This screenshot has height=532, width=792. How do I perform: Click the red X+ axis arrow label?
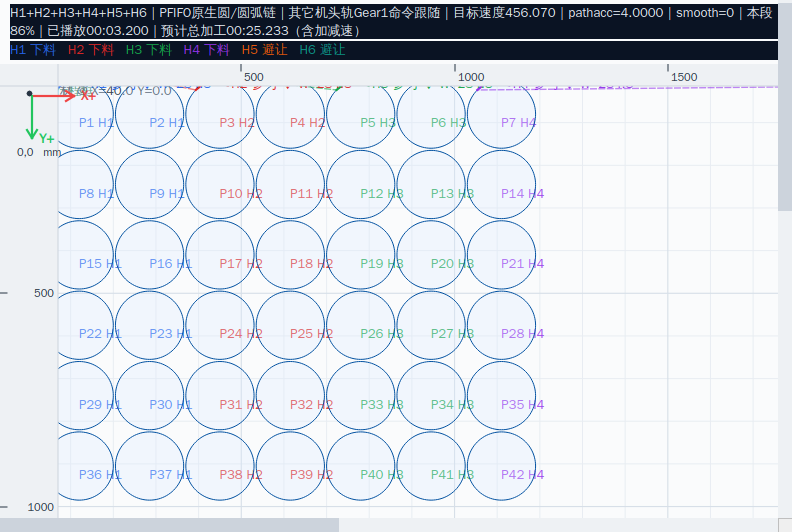(88, 94)
